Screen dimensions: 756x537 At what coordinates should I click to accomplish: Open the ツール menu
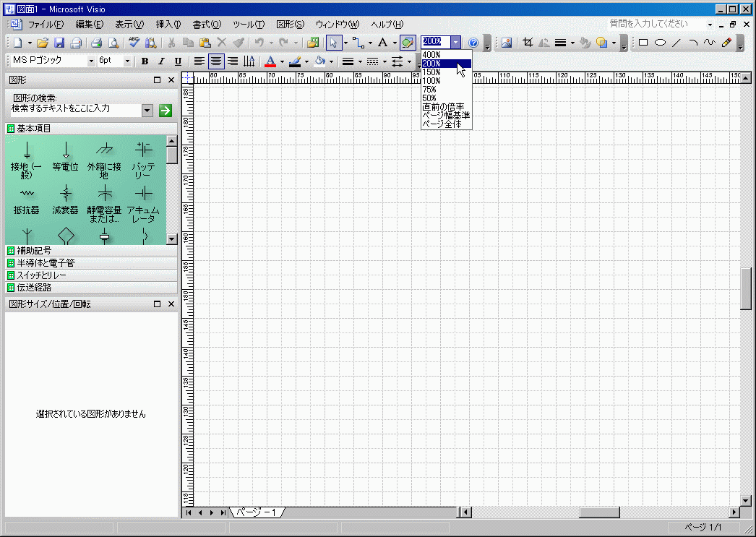click(248, 24)
